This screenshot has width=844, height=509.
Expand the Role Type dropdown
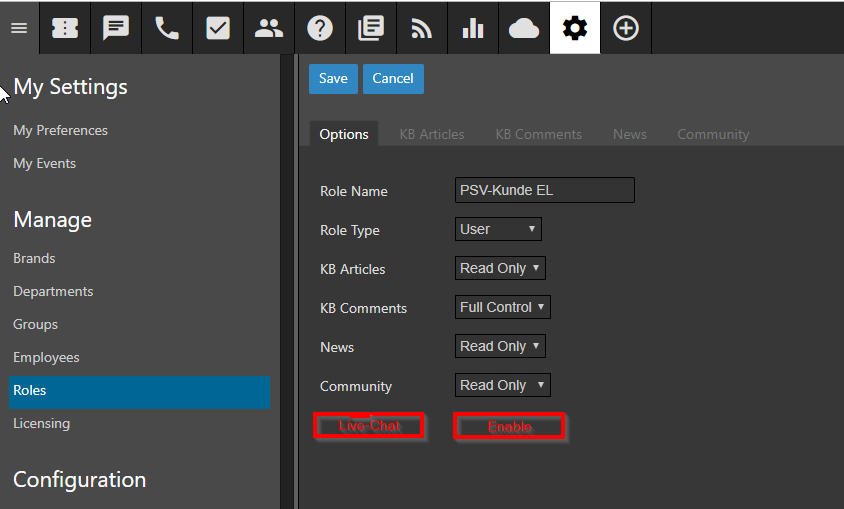point(498,230)
